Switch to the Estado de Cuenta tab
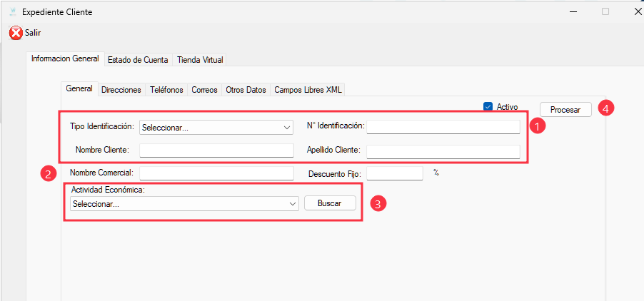Viewport: 644px width, 301px height. (x=138, y=60)
